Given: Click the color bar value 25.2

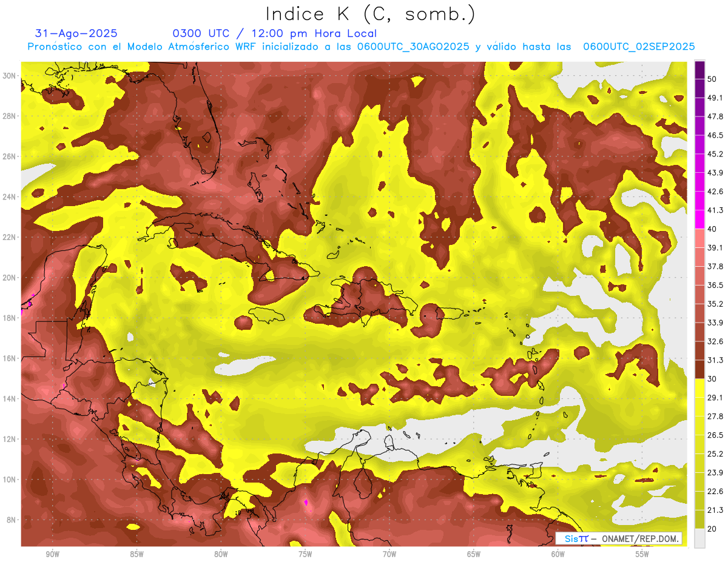Looking at the screenshot, I should [x=715, y=454].
